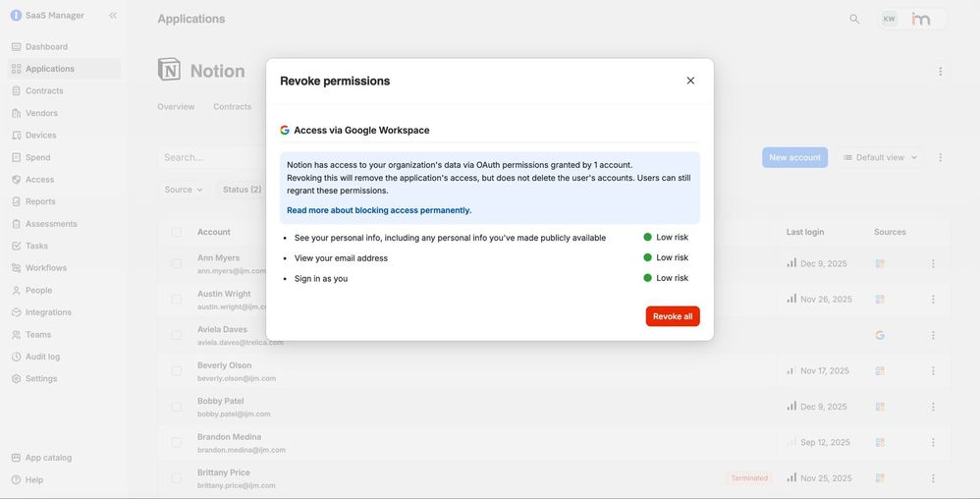
Task: Check the Ann Myers row checkbox
Action: [177, 263]
